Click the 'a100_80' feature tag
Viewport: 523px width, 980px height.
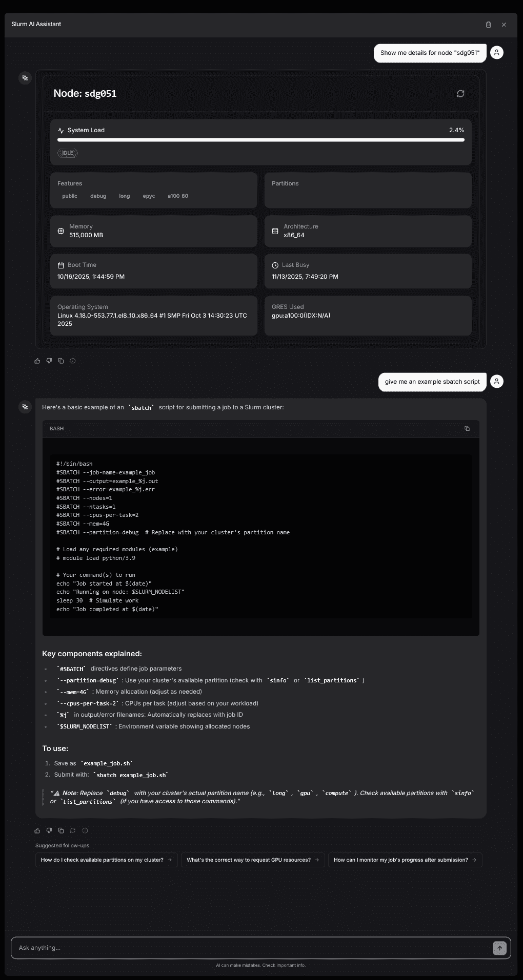click(178, 196)
